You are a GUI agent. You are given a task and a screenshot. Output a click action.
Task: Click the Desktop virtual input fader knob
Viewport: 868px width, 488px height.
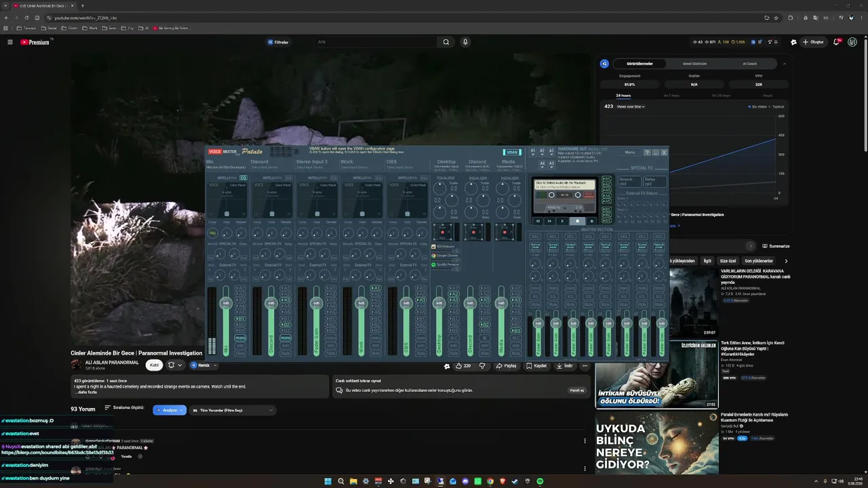pyautogui.click(x=439, y=303)
